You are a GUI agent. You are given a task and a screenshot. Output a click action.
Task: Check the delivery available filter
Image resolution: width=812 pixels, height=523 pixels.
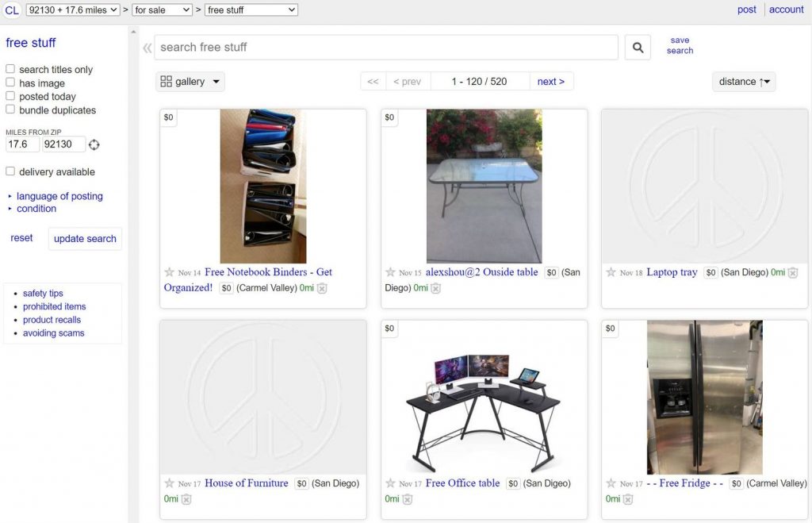pos(10,171)
